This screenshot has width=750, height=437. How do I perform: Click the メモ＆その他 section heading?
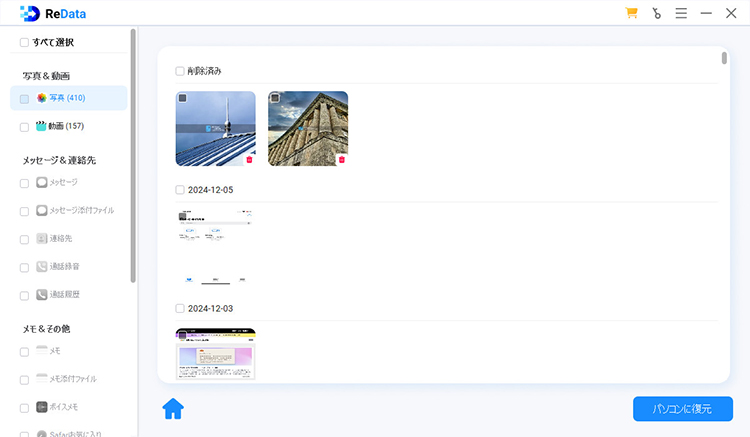click(46, 329)
